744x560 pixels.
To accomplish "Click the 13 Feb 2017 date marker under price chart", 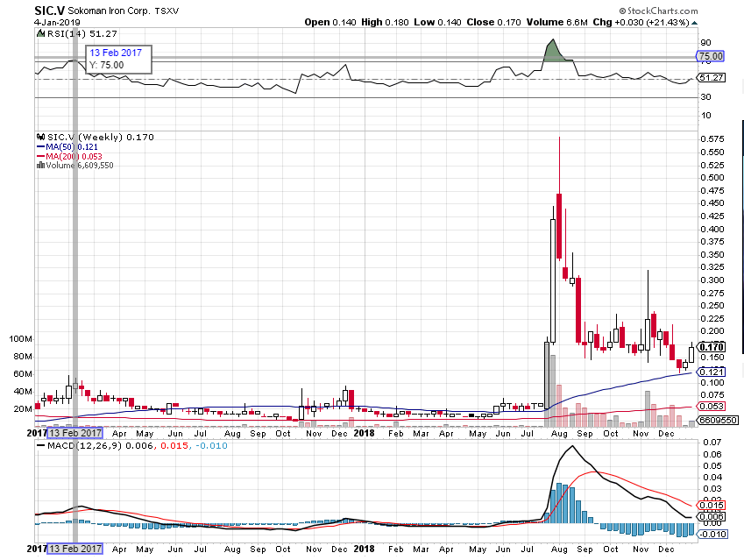I will (x=75, y=433).
